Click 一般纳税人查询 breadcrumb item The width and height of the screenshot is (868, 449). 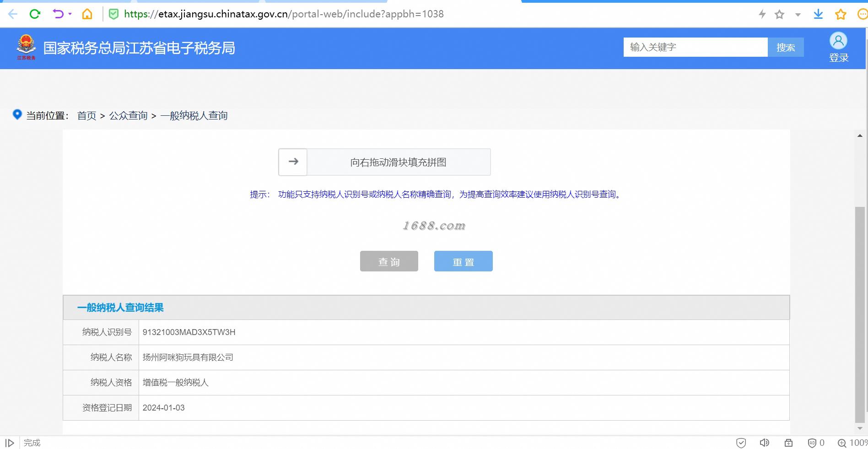pyautogui.click(x=194, y=116)
